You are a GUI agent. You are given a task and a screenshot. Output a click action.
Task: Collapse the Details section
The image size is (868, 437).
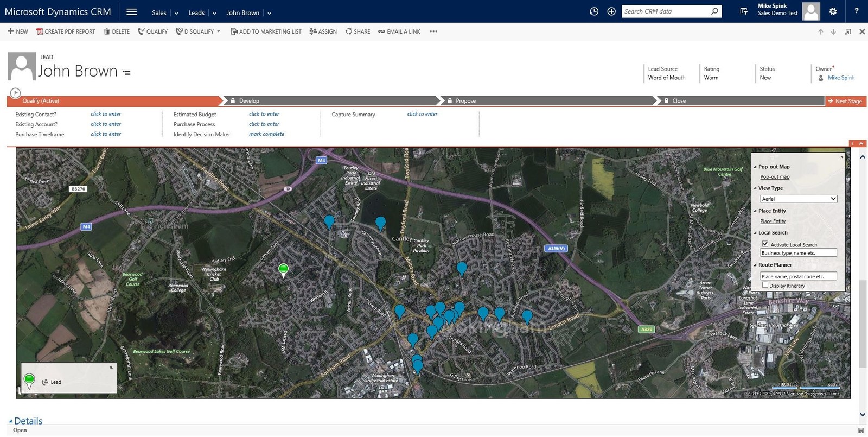click(10, 421)
